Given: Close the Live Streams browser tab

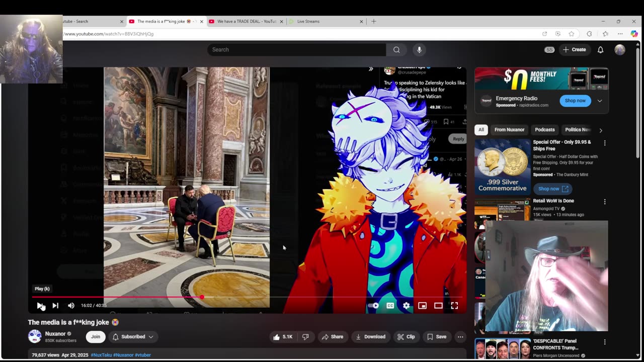Looking at the screenshot, I should [x=361, y=22].
